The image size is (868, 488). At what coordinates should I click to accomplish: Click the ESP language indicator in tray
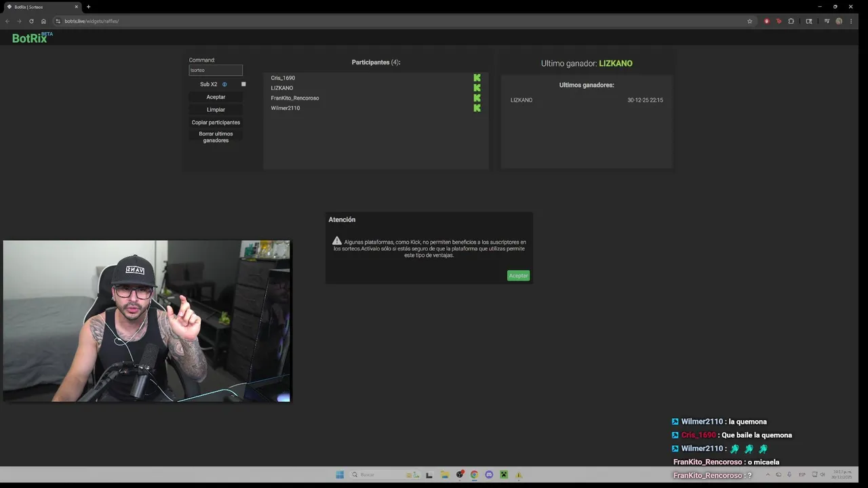click(x=802, y=474)
